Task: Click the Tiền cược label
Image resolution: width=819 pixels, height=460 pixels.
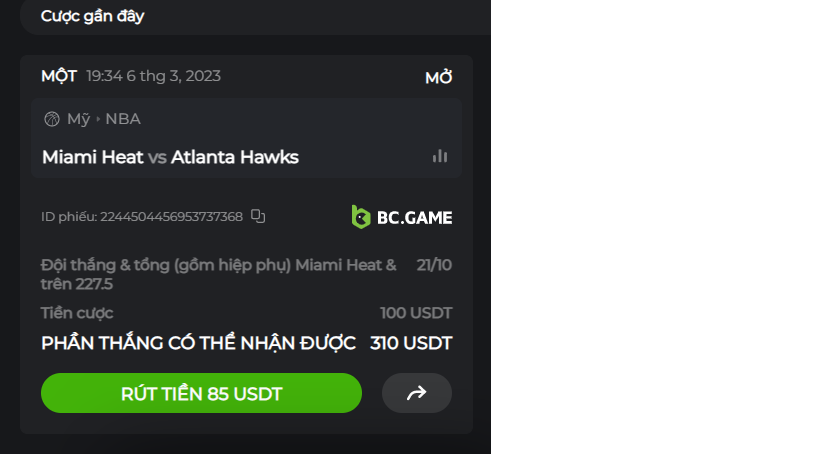Action: tap(77, 313)
